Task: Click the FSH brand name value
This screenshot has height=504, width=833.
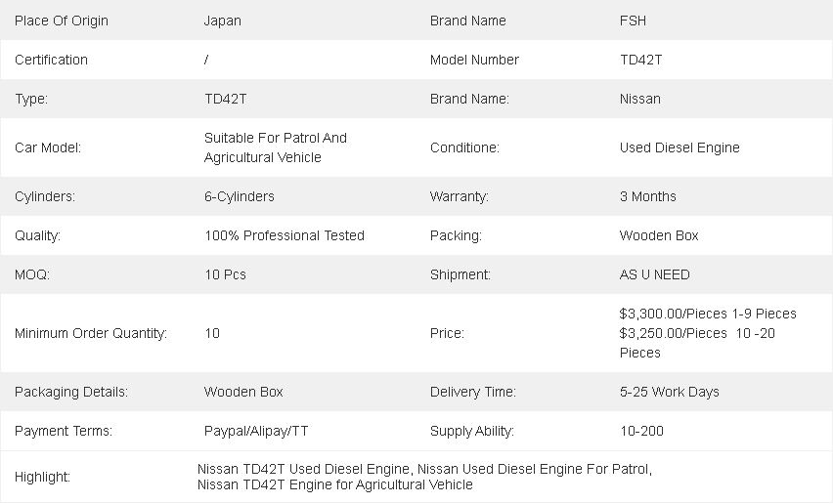Action: coord(633,21)
